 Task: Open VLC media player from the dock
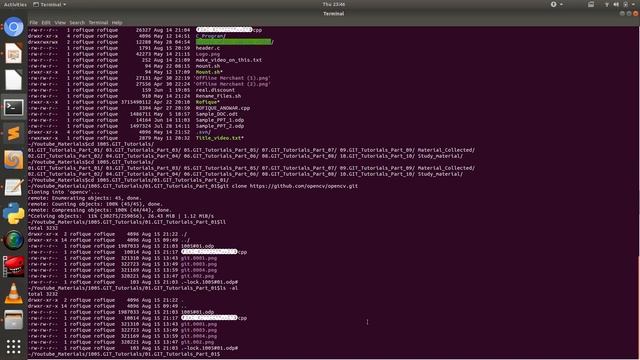[x=13, y=293]
